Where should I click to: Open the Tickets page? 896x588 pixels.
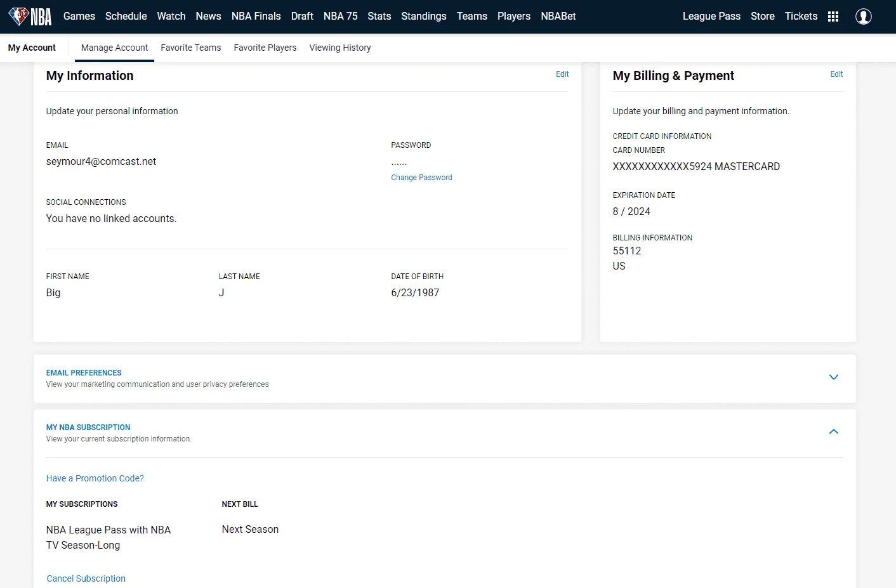click(x=801, y=16)
